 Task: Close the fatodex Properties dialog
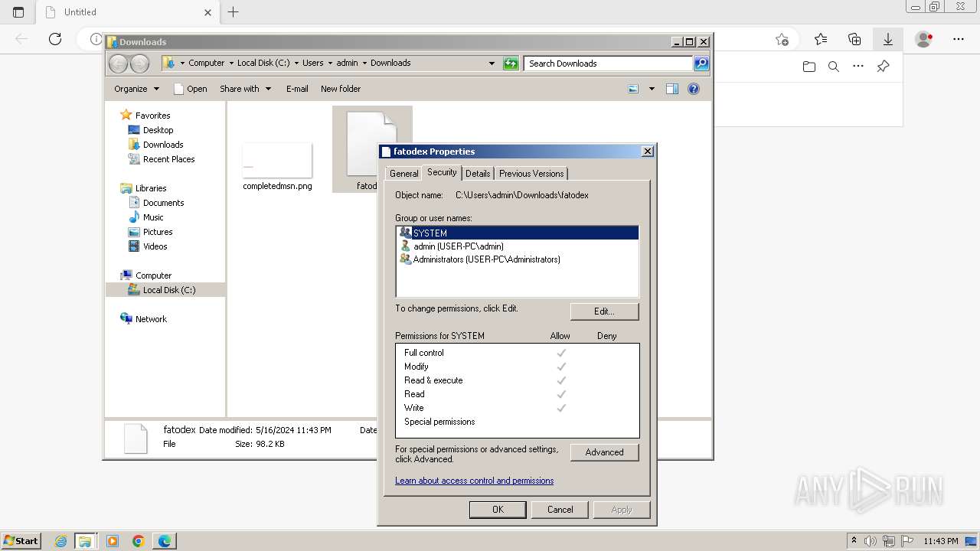[x=647, y=152]
